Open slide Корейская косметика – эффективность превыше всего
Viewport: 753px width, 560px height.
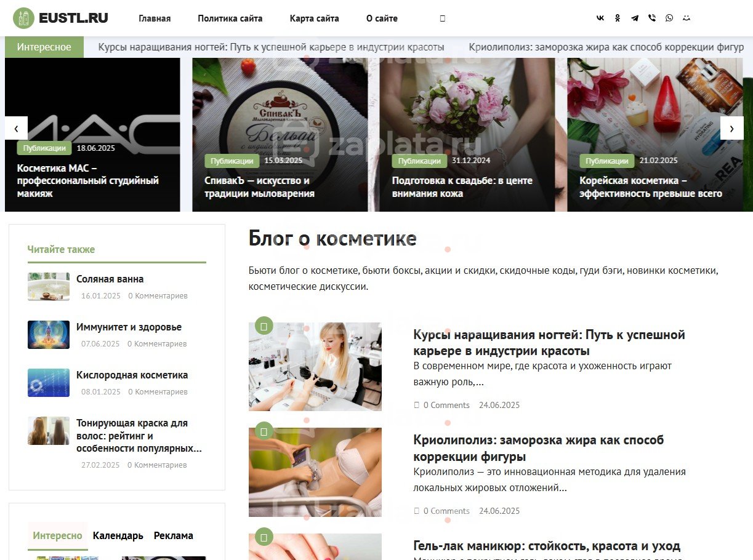(x=651, y=187)
